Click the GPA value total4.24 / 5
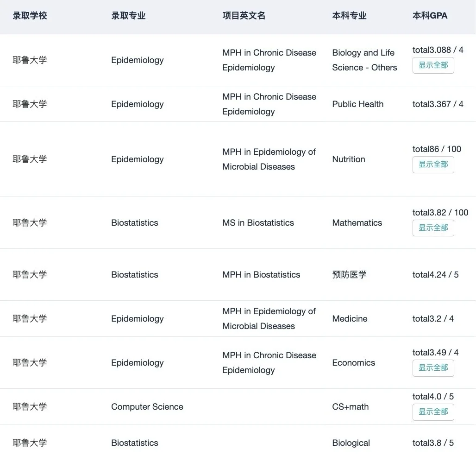Image resolution: width=476 pixels, height=456 pixels. tap(435, 275)
